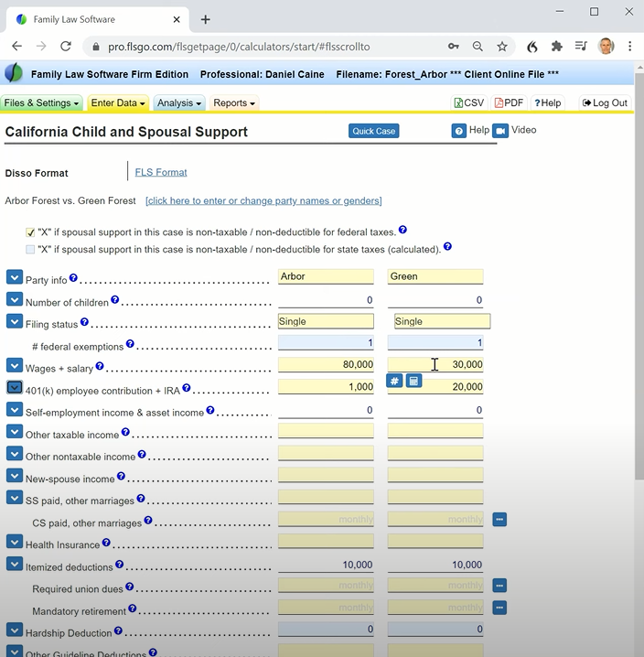Switch to FLS Format link

click(161, 172)
